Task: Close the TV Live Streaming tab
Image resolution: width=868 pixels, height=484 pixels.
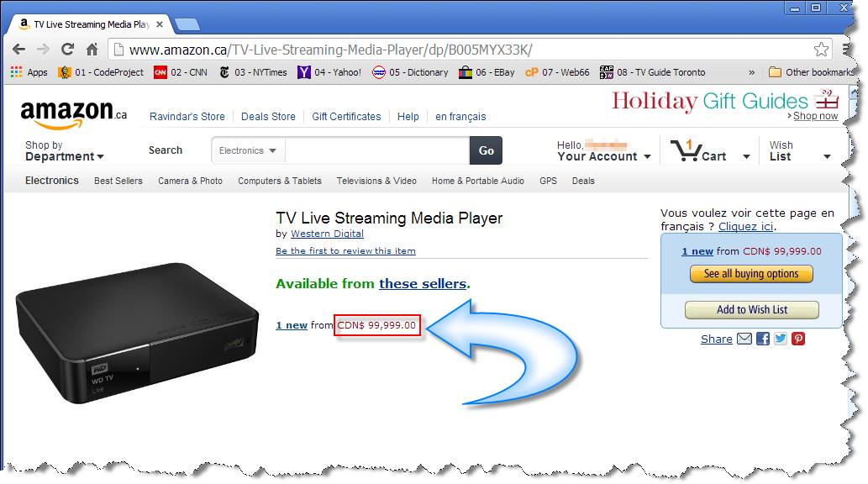Action: 160,24
